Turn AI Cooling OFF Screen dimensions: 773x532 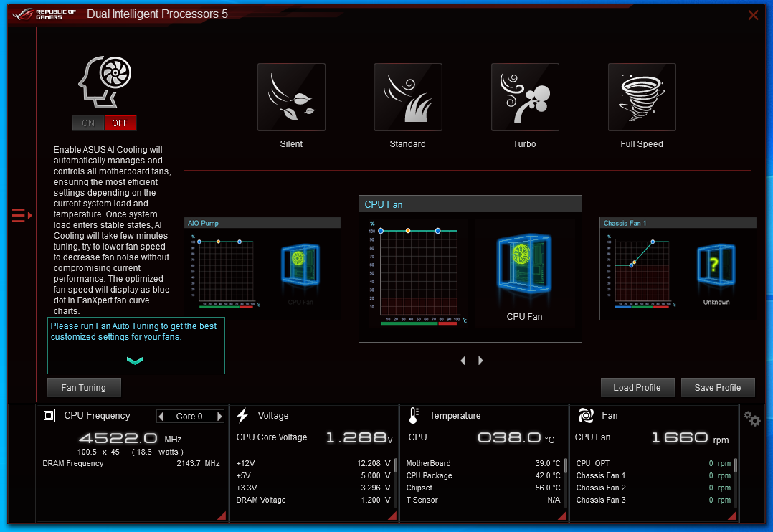[x=120, y=123]
